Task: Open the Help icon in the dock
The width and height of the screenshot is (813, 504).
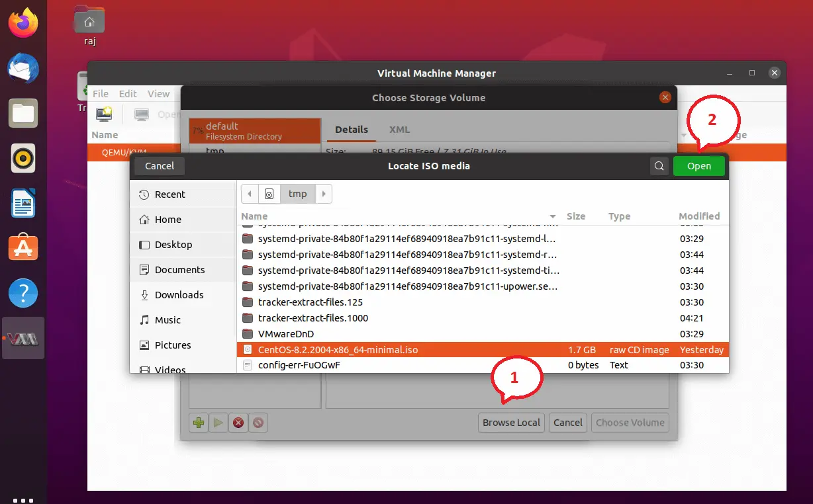Action: pos(23,293)
